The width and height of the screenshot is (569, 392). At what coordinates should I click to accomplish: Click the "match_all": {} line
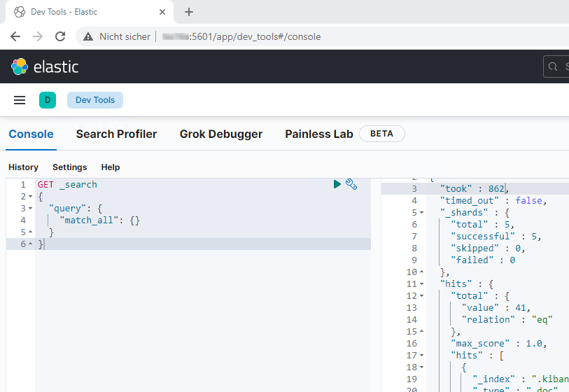[99, 220]
